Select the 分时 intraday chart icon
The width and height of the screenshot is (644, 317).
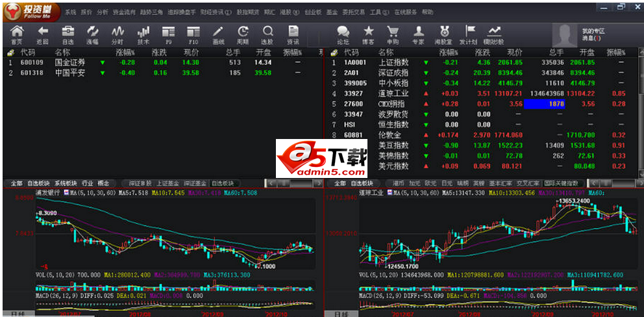pos(118,34)
